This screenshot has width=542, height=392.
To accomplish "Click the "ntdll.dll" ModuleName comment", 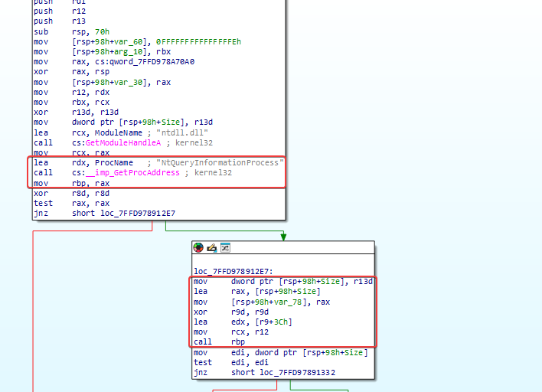I will (182, 132).
